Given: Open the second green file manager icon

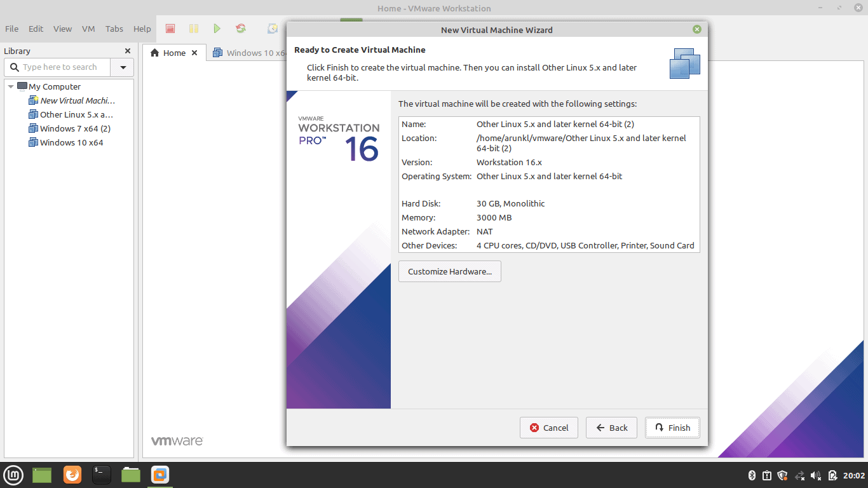Looking at the screenshot, I should (131, 475).
